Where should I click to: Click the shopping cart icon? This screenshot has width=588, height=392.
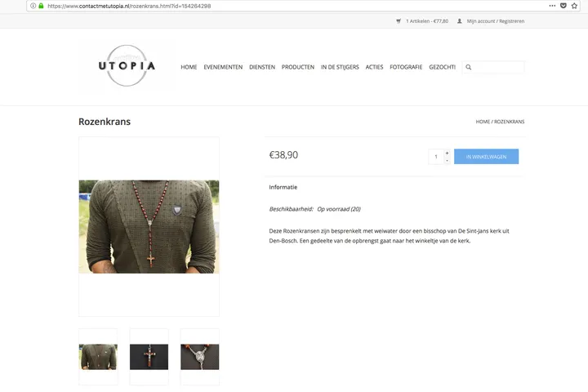click(x=399, y=21)
